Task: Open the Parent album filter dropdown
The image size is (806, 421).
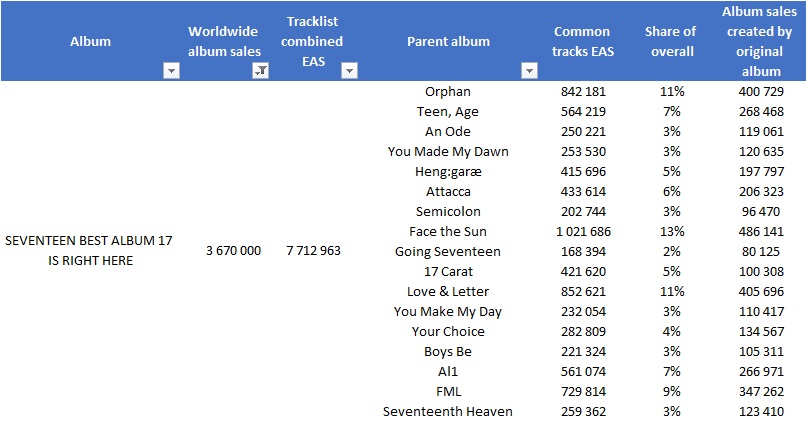Action: [x=529, y=71]
